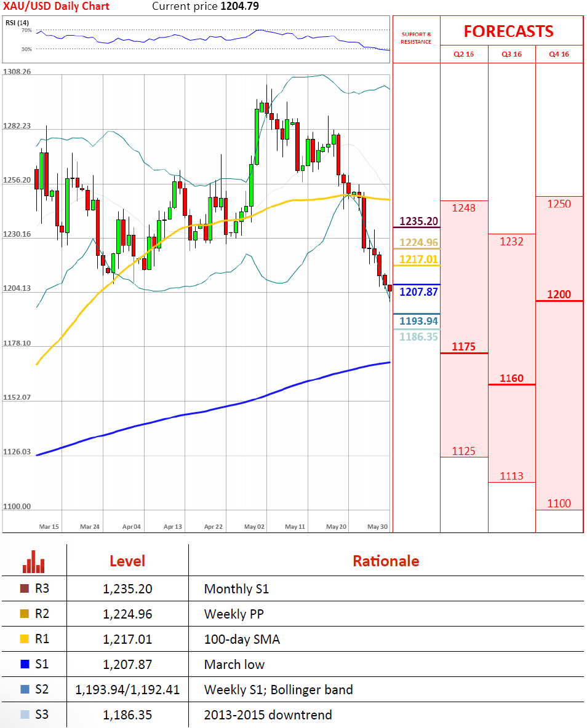This screenshot has width=587, height=728.
Task: Click the S3 light blue color swatch
Action: click(25, 714)
